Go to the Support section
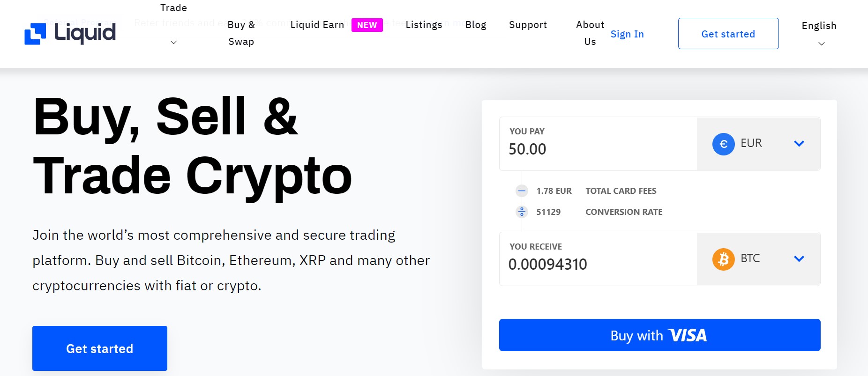This screenshot has height=376, width=868. (528, 25)
